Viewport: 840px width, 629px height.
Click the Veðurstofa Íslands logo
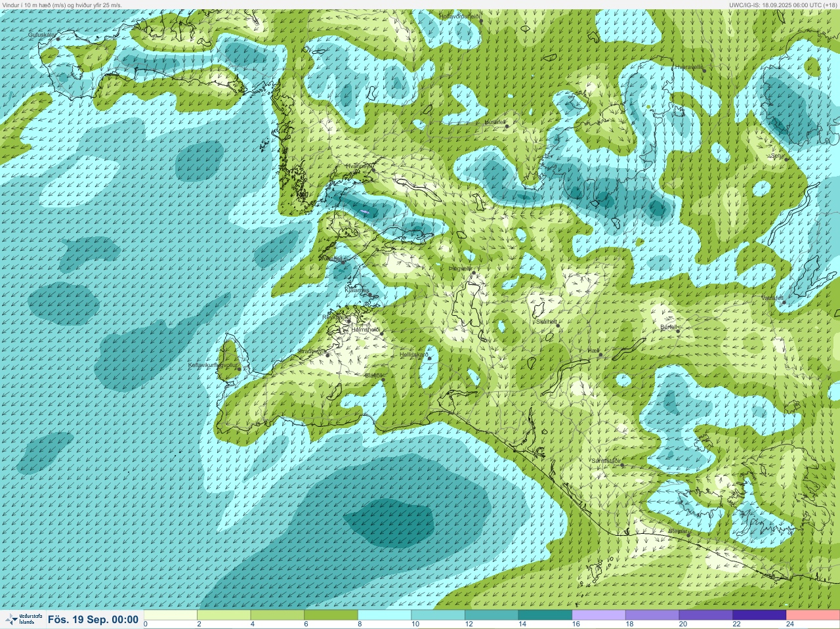click(22, 619)
